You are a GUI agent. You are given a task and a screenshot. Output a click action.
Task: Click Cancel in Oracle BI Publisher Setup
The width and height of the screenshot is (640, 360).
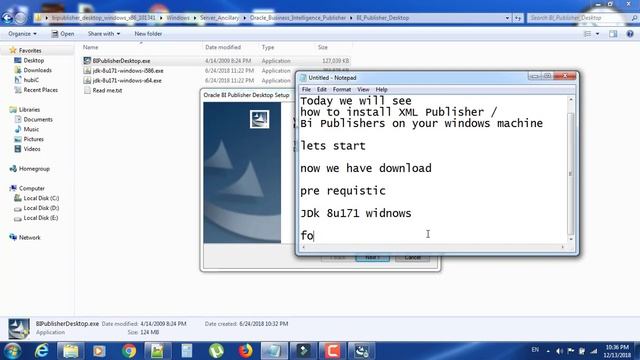[x=413, y=258]
